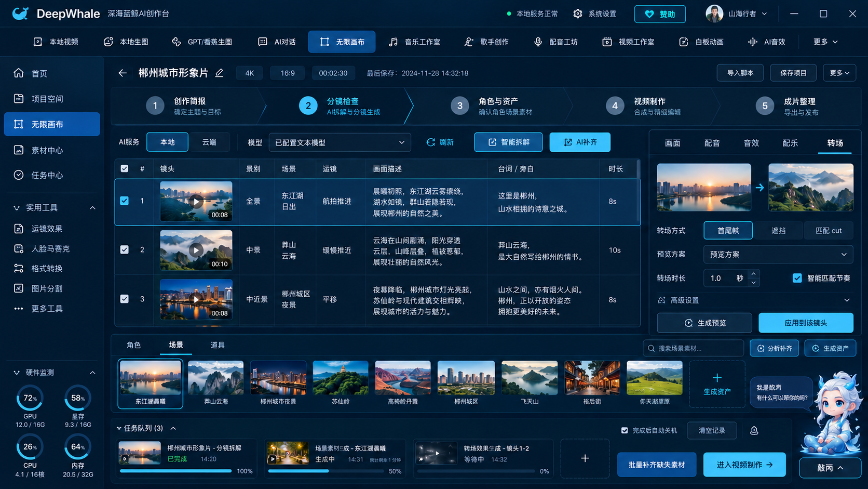Add a new task with the plus tile
Image resolution: width=868 pixels, height=489 pixels.
click(585, 458)
